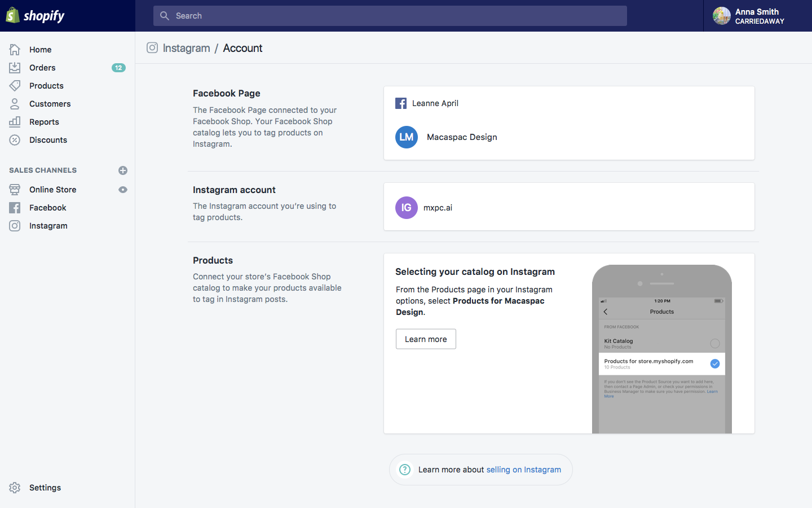Open the Orders section
Screen dimensions: 812x508
[42, 68]
